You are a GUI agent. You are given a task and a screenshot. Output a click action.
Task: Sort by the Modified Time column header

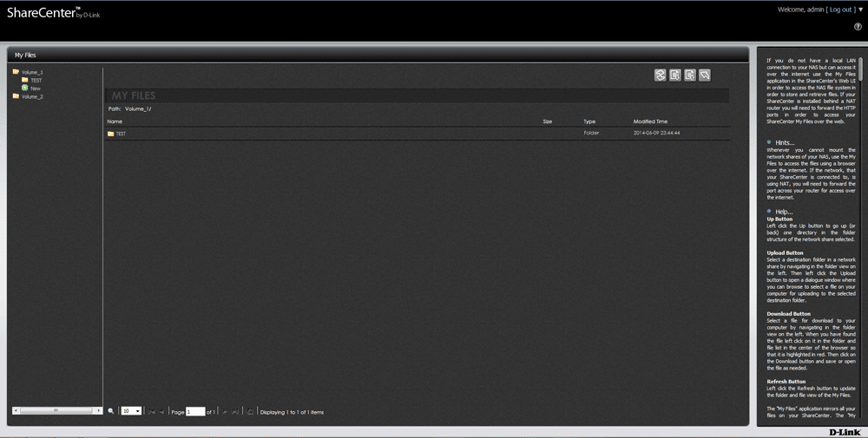coord(650,121)
